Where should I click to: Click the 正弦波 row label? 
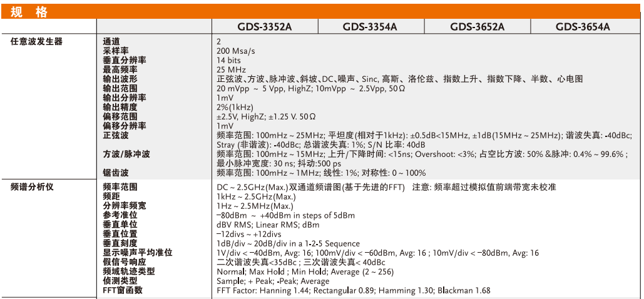(115, 136)
